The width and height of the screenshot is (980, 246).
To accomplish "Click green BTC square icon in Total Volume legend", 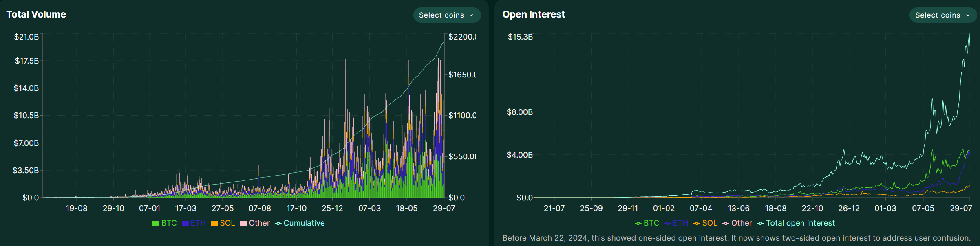I will [x=156, y=223].
